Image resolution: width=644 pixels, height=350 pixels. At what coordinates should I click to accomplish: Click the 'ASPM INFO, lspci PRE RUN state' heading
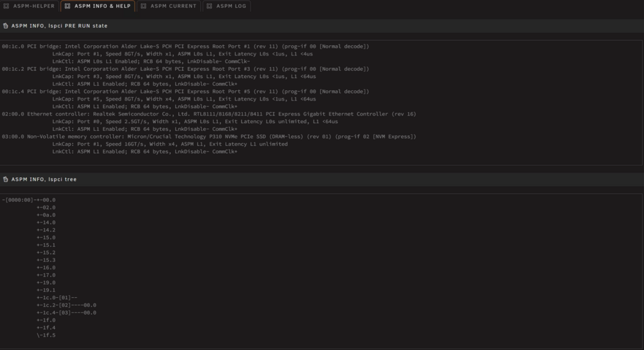(59, 26)
